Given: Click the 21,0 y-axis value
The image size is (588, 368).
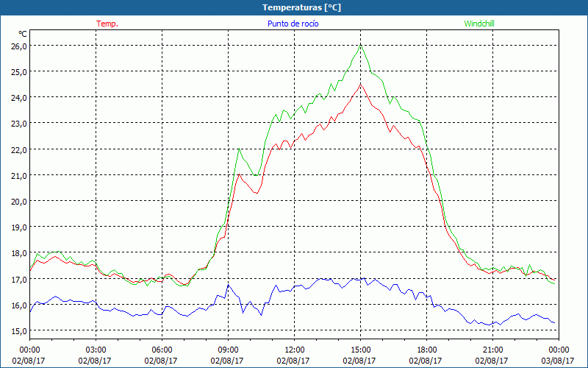Looking at the screenshot, I should pos(20,175).
